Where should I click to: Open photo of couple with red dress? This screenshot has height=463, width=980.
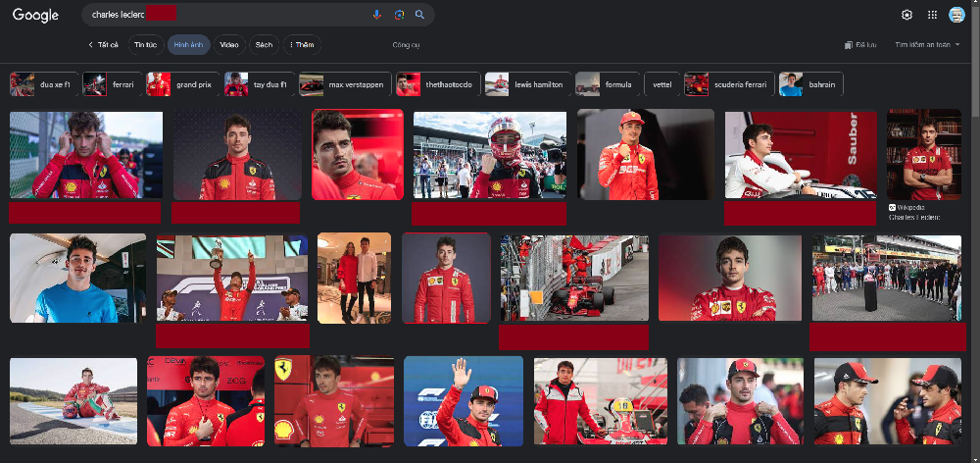355,279
